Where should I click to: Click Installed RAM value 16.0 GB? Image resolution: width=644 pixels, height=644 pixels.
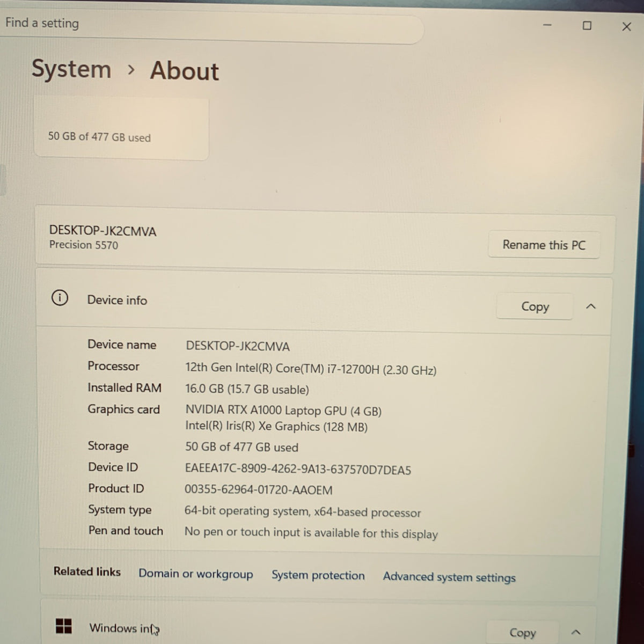(x=247, y=389)
